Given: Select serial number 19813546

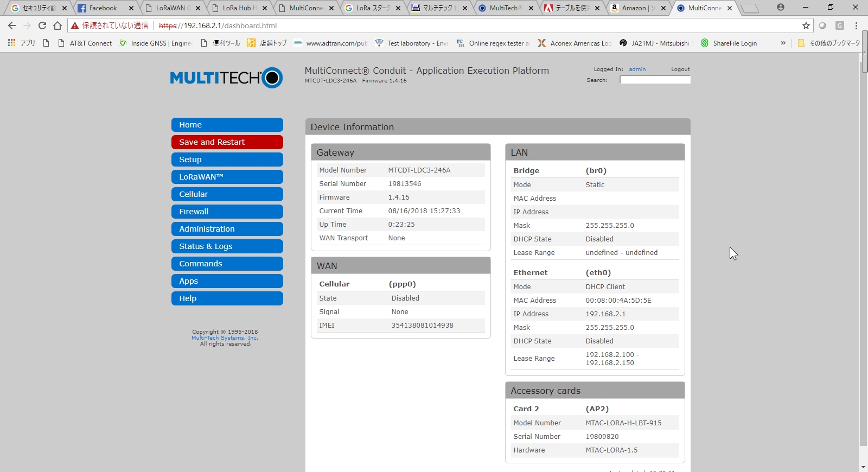Looking at the screenshot, I should [405, 184].
